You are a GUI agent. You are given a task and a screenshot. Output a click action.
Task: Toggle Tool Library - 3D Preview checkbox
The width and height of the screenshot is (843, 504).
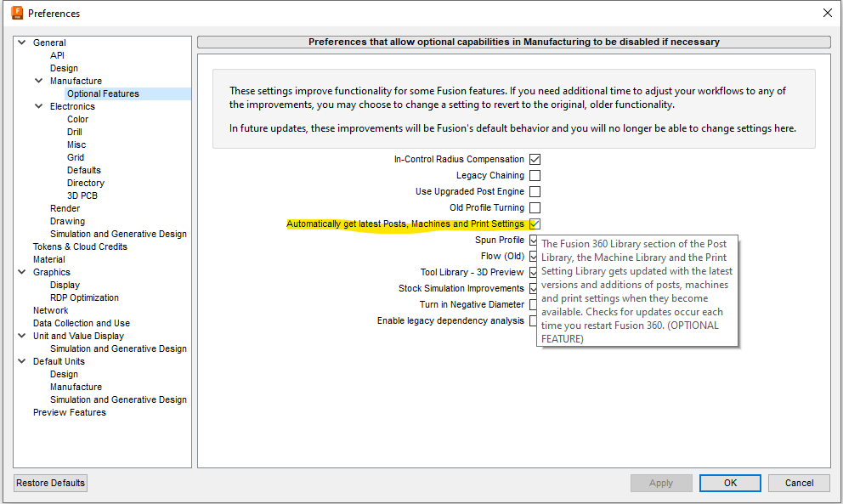(534, 272)
